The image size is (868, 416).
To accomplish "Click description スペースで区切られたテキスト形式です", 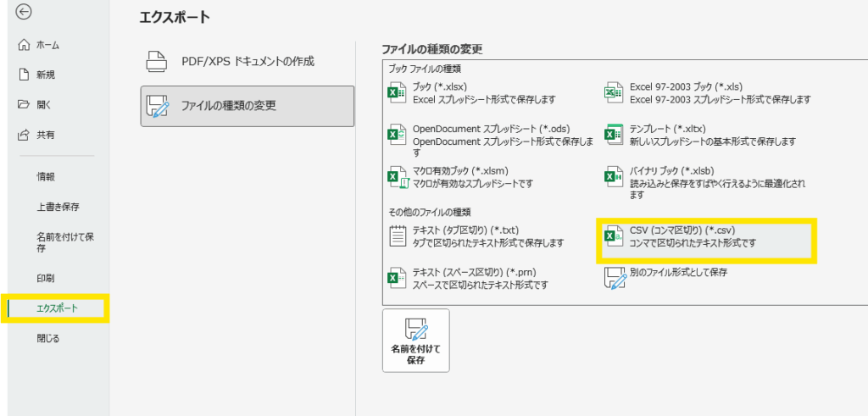I will coord(481,285).
